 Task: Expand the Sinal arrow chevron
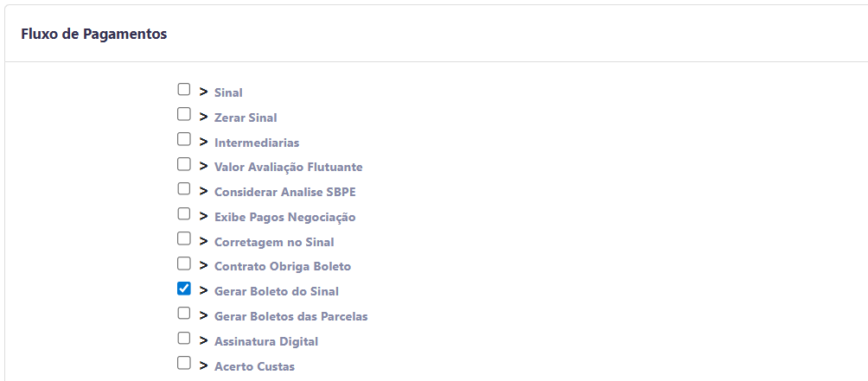(204, 91)
